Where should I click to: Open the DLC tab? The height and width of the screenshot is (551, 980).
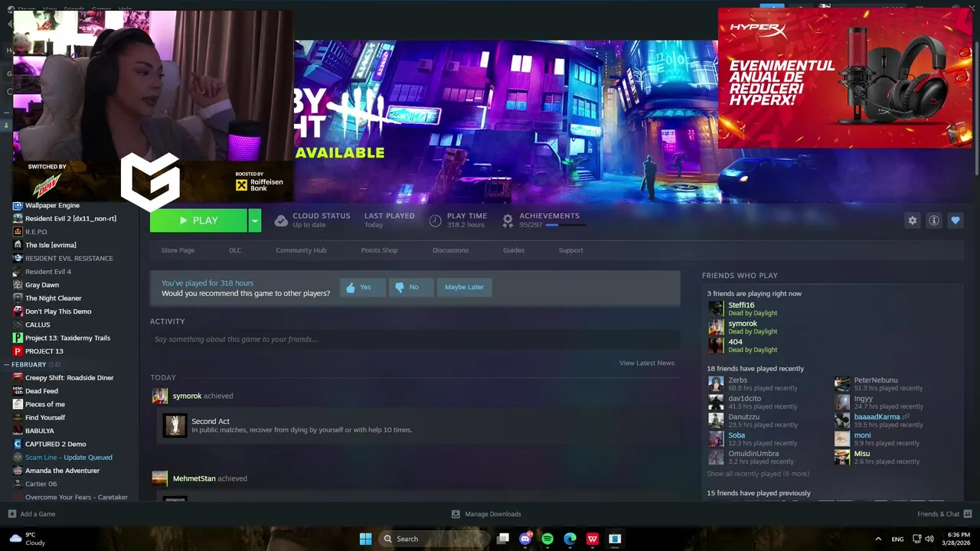tap(235, 250)
